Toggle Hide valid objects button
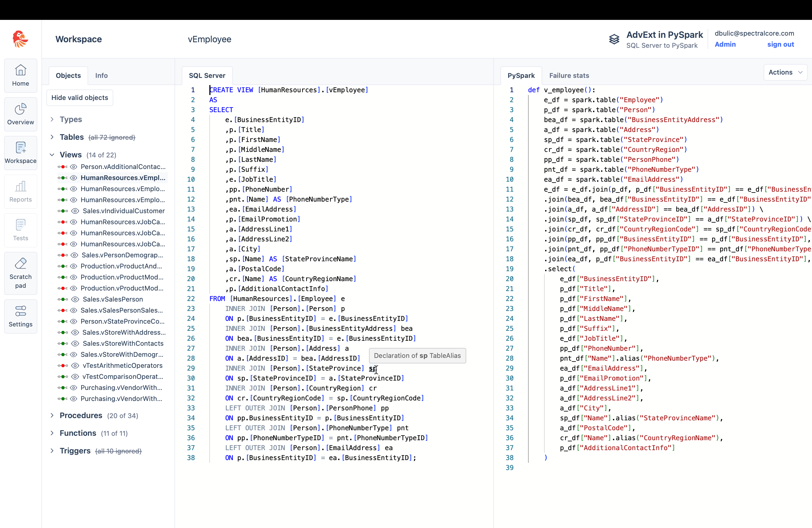The width and height of the screenshot is (812, 528). [x=80, y=97]
